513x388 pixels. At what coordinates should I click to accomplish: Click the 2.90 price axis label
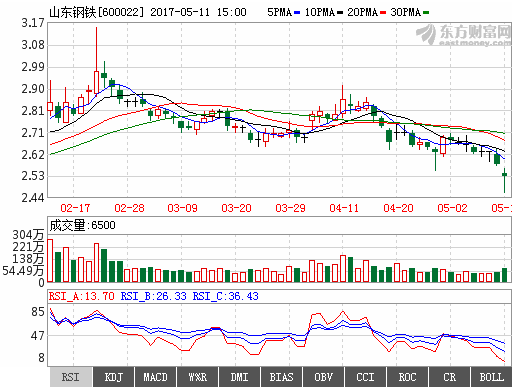[x=33, y=89]
